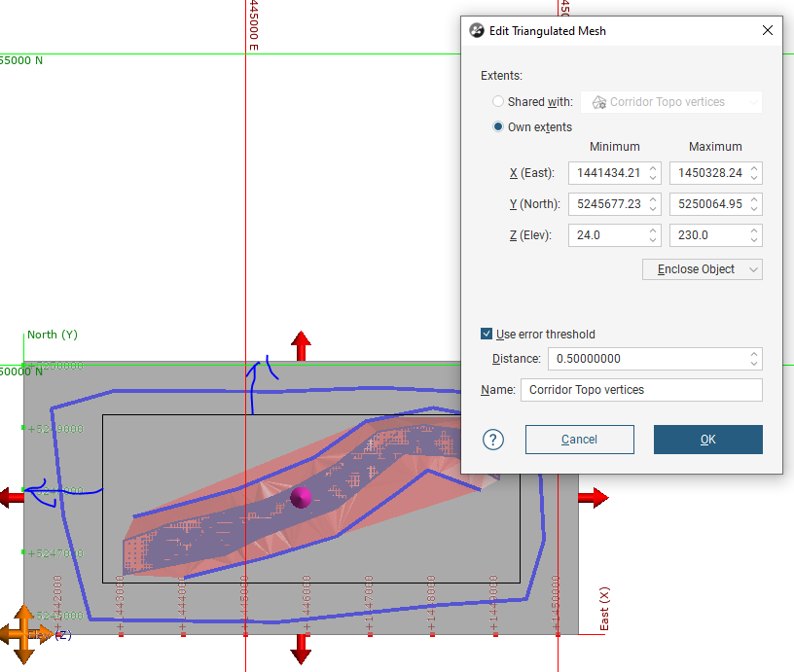794x672 pixels.
Task: Click the Z Elev maximum stepper arrows
Action: tap(754, 235)
